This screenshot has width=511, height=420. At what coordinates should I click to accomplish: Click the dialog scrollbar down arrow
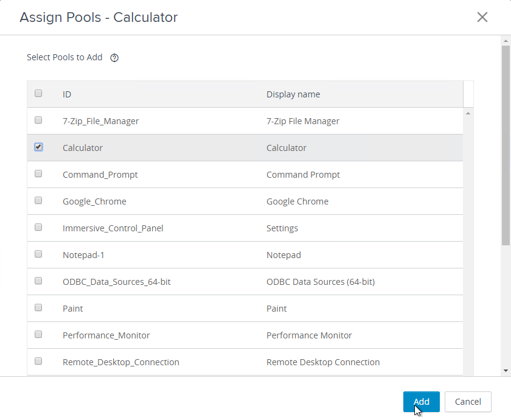(x=506, y=371)
